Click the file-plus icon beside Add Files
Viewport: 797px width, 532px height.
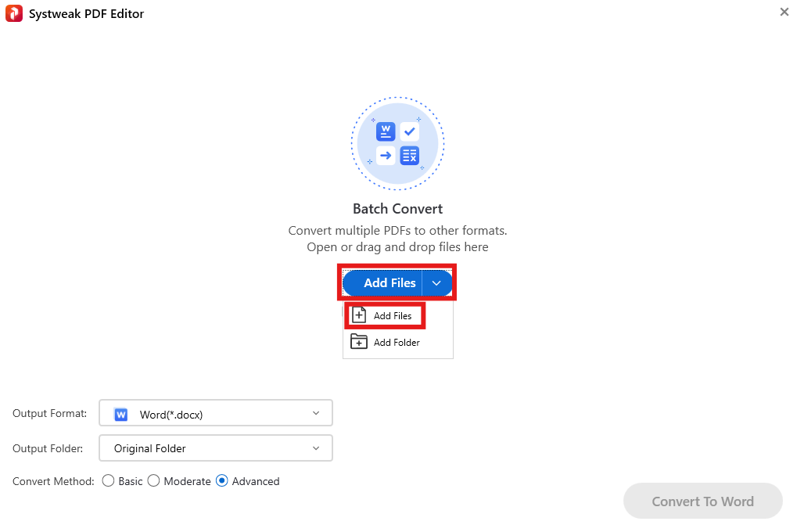pos(359,315)
